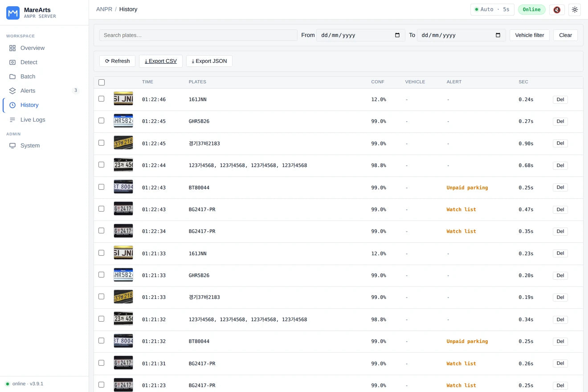
Task: Open thumbnail for 01:22:45 경기37바2183
Action: 123,143
